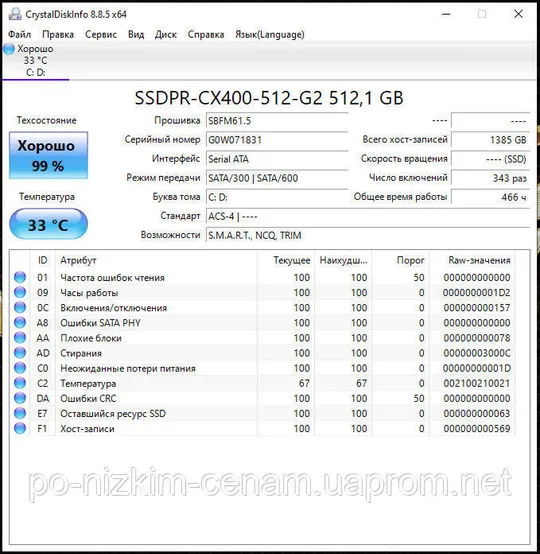The height and width of the screenshot is (554, 540).
Task: Click status orb for Ошибки SATA PHY
Action: pyautogui.click(x=20, y=323)
